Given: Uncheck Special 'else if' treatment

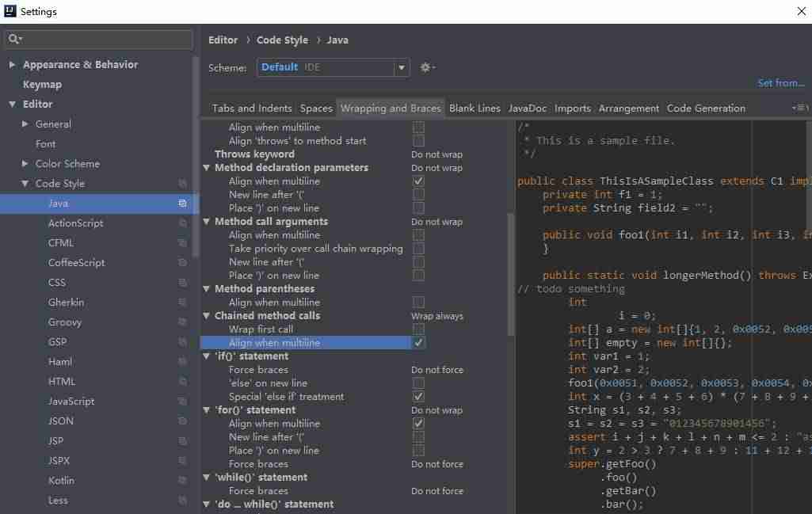Looking at the screenshot, I should click(418, 397).
